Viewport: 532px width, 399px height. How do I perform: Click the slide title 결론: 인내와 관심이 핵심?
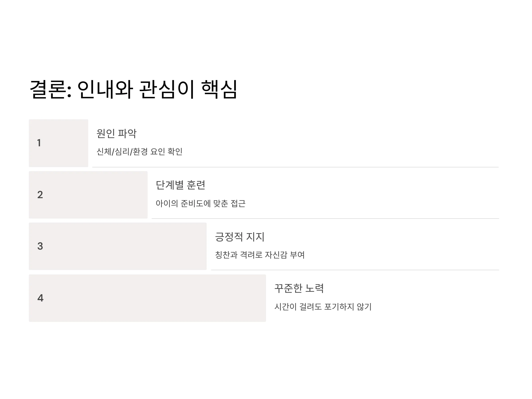[x=134, y=89]
